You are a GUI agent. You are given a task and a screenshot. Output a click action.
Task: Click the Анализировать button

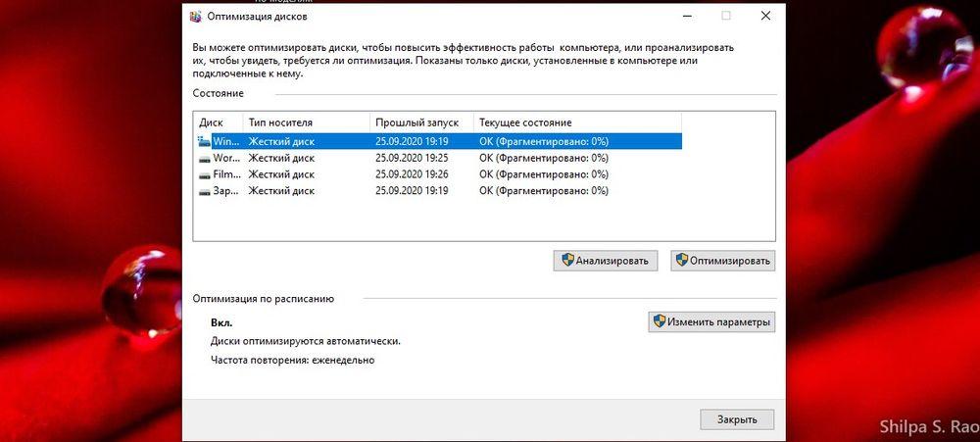tap(605, 260)
